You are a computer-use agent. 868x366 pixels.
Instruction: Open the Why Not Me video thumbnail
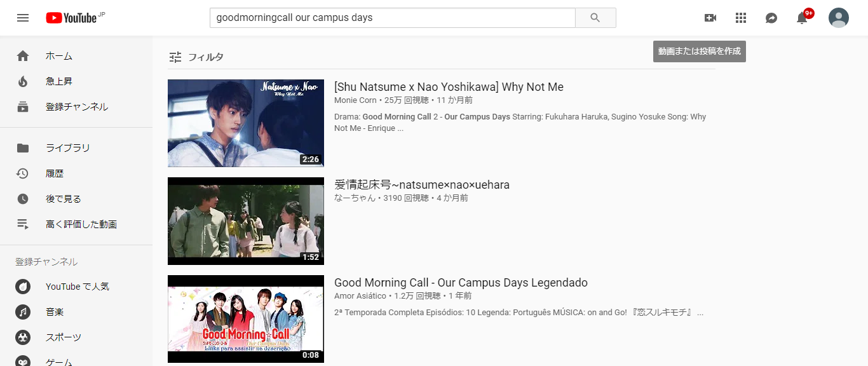[x=246, y=123]
